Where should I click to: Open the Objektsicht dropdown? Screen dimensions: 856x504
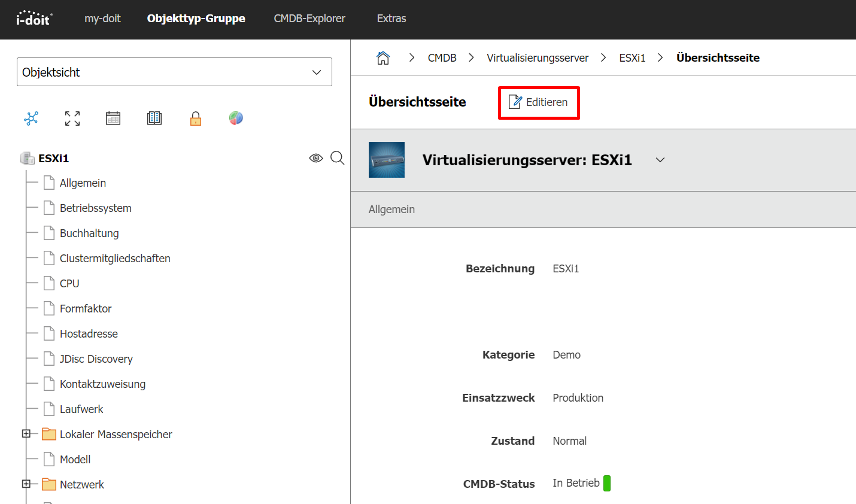coord(174,72)
